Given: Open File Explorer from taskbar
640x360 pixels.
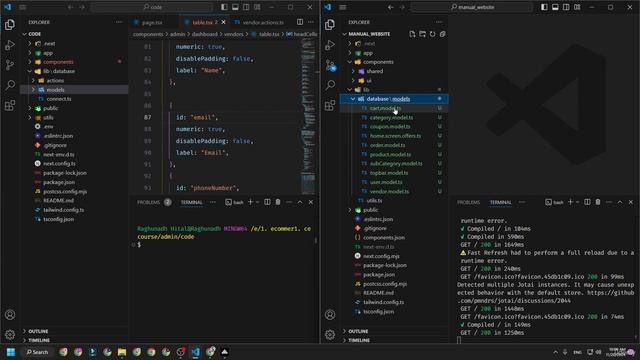Looking at the screenshot, I should click(x=122, y=352).
